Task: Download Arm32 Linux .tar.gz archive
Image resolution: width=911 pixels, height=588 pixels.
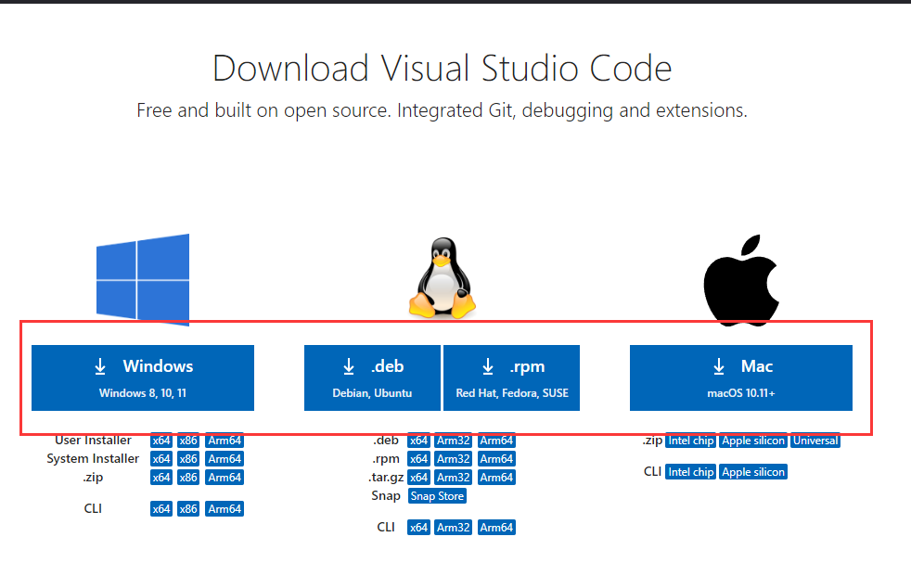Action: 453,478
